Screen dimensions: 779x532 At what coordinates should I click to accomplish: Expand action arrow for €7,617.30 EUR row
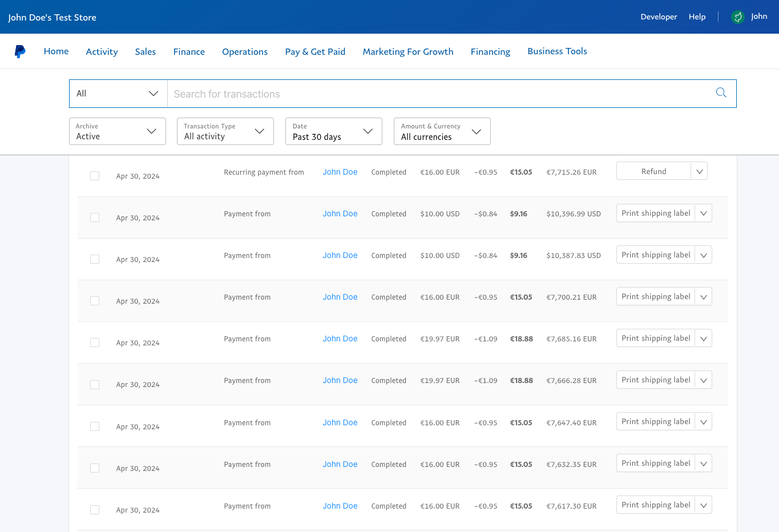click(704, 505)
